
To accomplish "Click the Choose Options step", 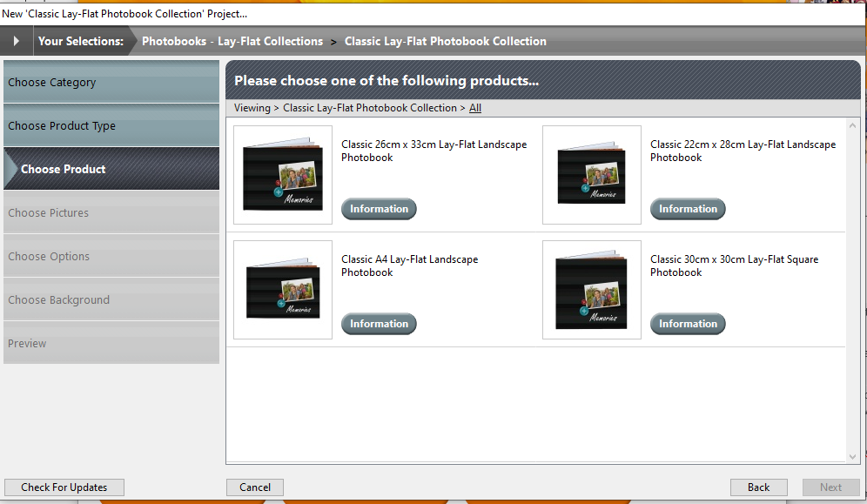I will (111, 257).
